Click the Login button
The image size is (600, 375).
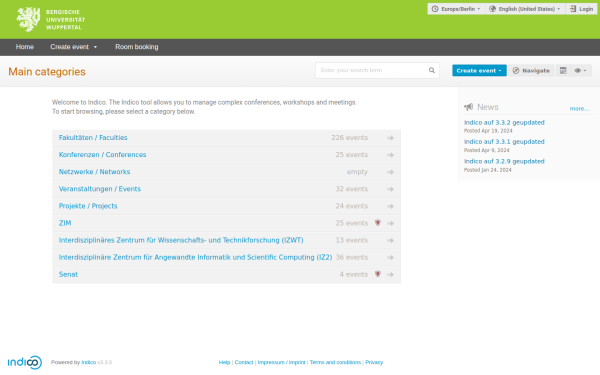coord(581,9)
